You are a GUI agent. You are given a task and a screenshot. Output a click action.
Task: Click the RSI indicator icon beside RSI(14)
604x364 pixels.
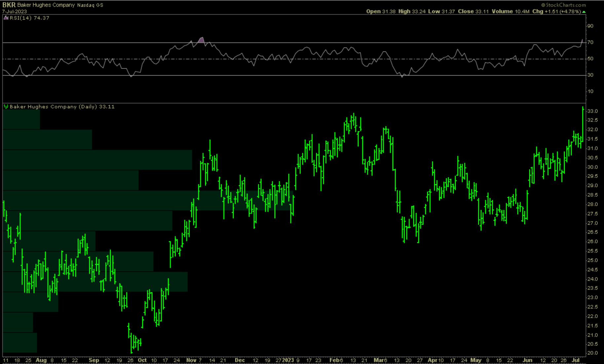[6, 18]
